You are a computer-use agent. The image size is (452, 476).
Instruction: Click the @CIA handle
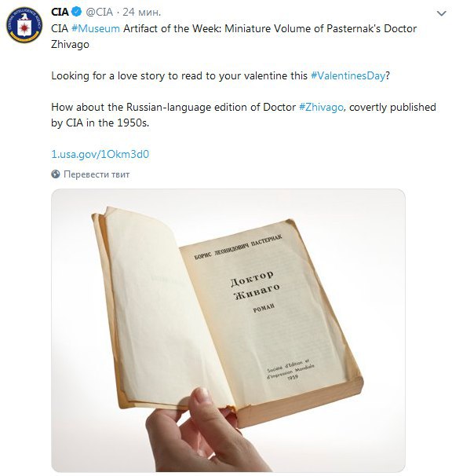(99, 12)
